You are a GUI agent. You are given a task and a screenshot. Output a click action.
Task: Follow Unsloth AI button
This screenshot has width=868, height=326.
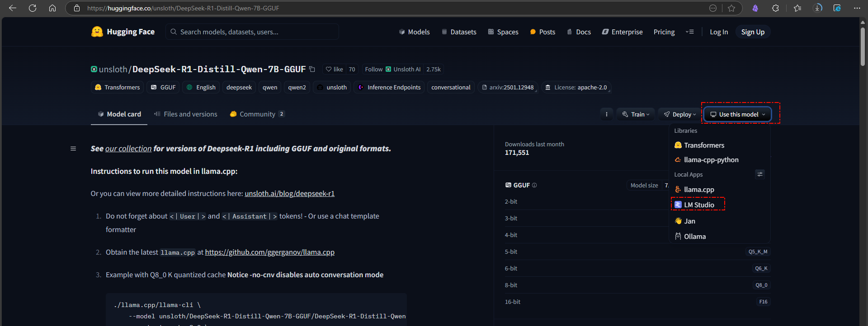392,69
